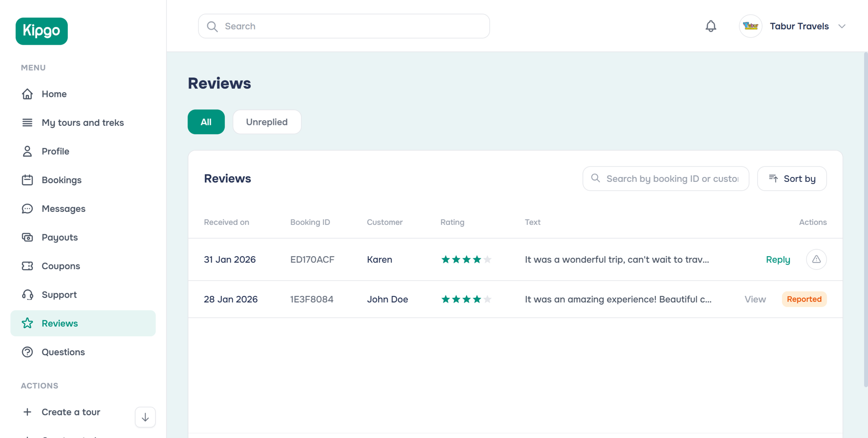The width and height of the screenshot is (868, 438).
Task: Click Create a tour
Action: [71, 412]
